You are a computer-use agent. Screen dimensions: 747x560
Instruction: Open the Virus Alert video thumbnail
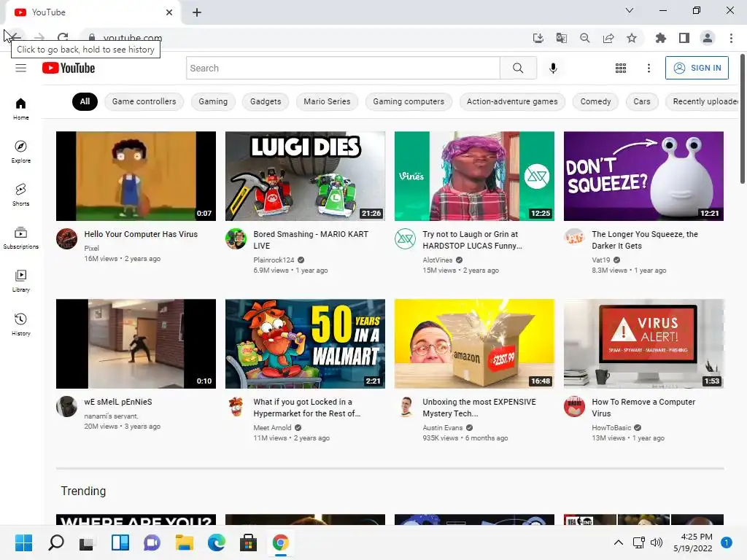(x=643, y=344)
